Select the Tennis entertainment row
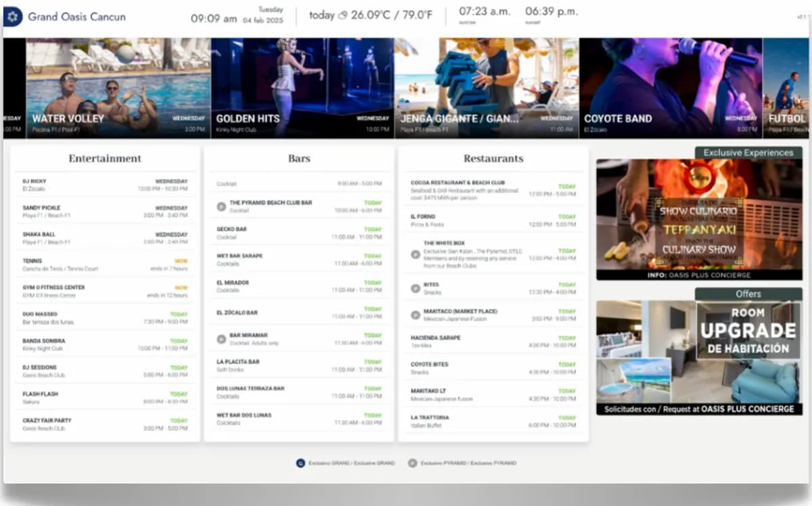The width and height of the screenshot is (812, 506). pyautogui.click(x=105, y=264)
